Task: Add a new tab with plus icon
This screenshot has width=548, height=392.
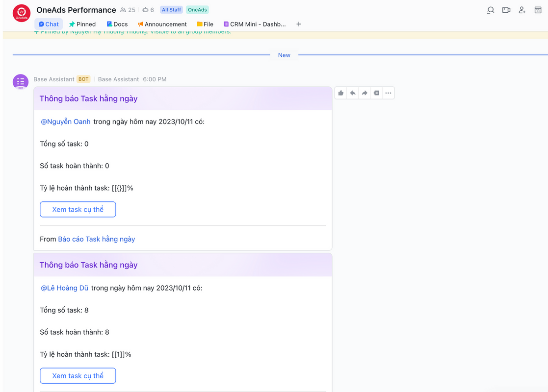Action: [x=298, y=24]
